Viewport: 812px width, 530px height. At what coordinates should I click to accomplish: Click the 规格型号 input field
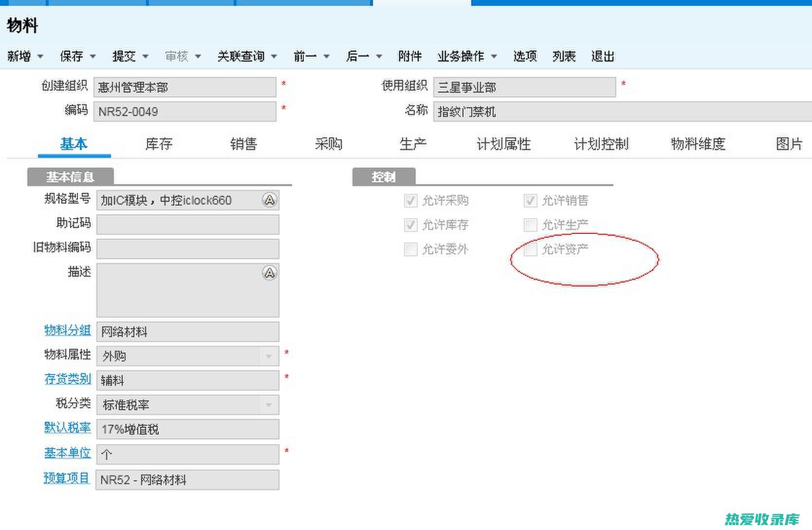click(x=187, y=200)
